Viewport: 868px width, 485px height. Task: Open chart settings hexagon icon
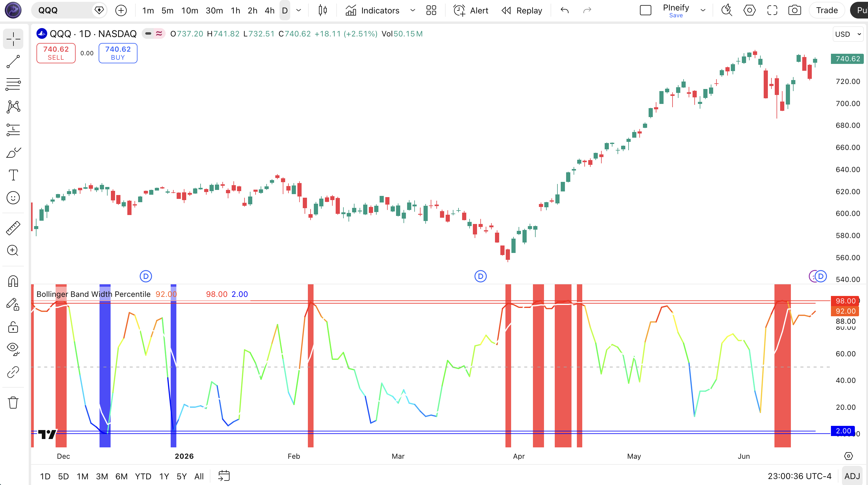point(749,10)
